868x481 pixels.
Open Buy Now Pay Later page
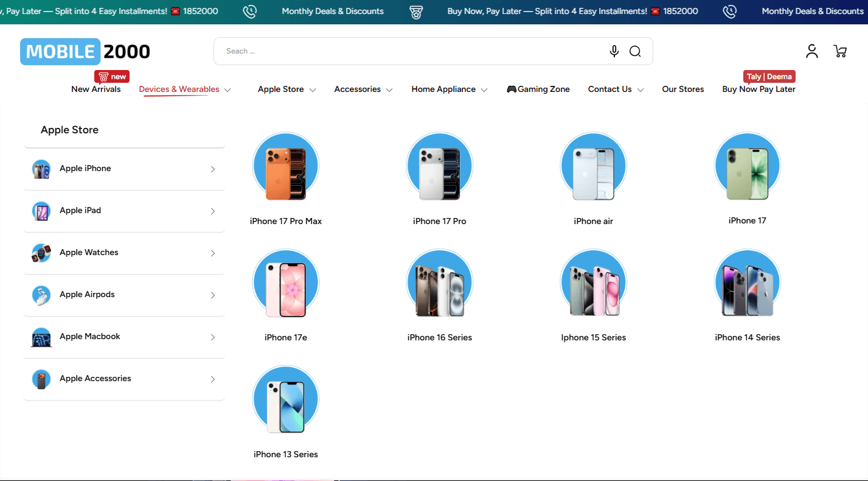(759, 90)
